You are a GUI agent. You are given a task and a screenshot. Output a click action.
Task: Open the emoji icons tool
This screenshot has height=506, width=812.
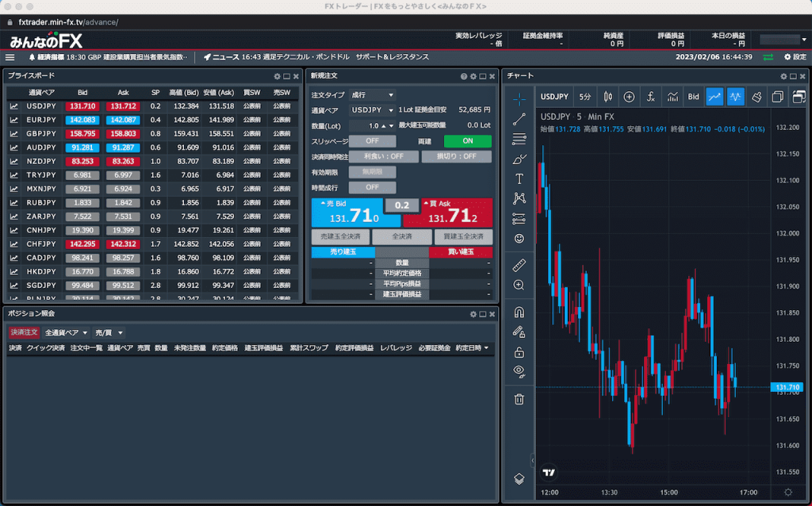pyautogui.click(x=519, y=238)
